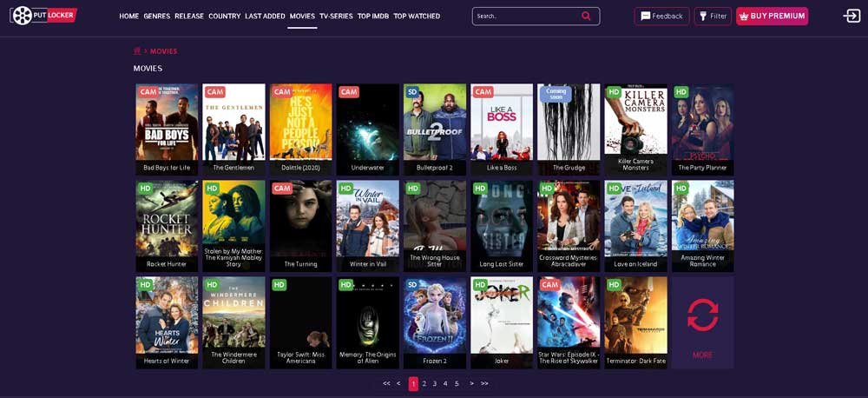Click the home breadcrumb icon
Image resolution: width=868 pixels, height=398 pixels.
(x=137, y=51)
